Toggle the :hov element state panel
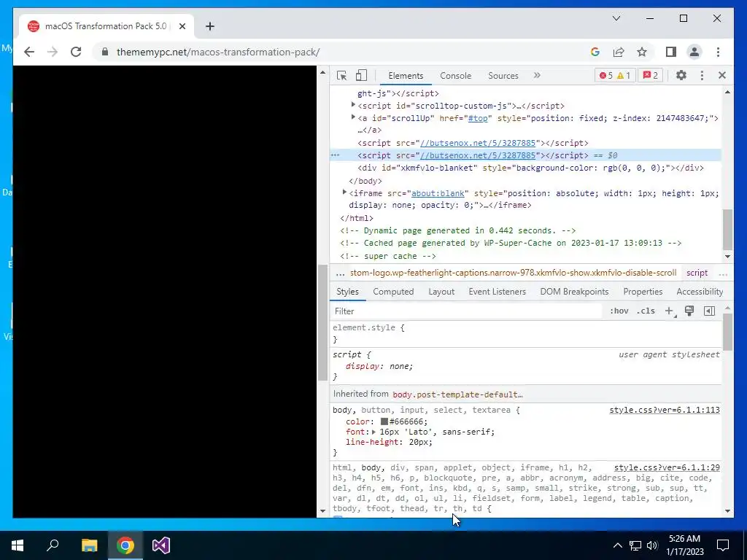The image size is (747, 560). pos(619,311)
